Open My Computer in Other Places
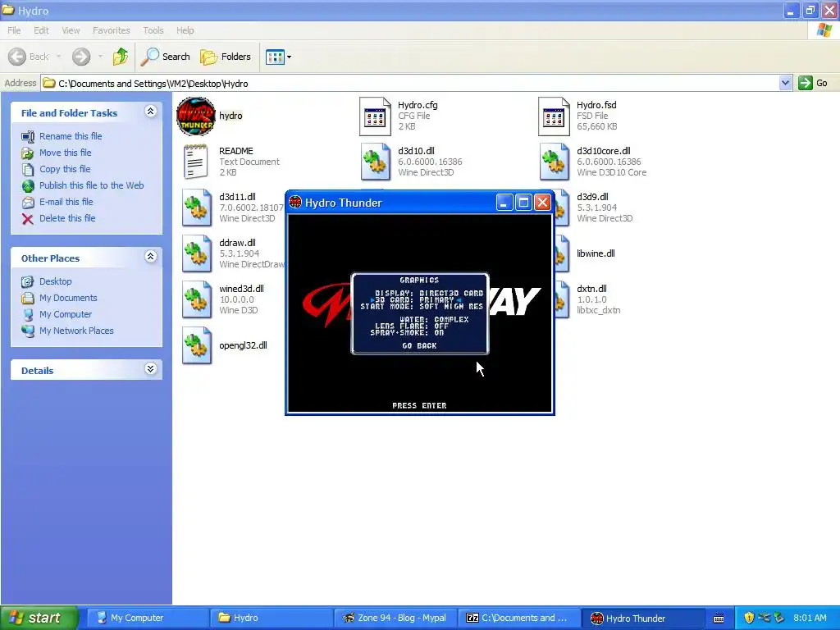The height and width of the screenshot is (630, 840). [x=66, y=314]
